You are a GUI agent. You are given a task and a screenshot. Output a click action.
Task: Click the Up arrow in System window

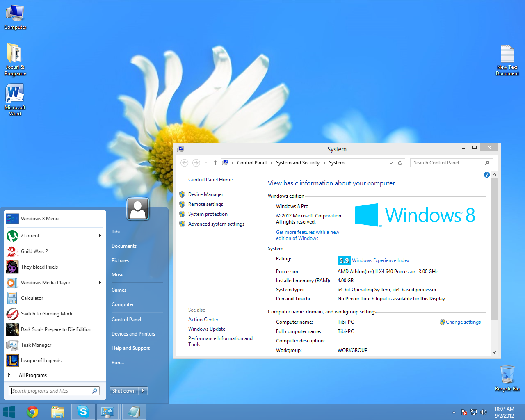click(x=215, y=163)
